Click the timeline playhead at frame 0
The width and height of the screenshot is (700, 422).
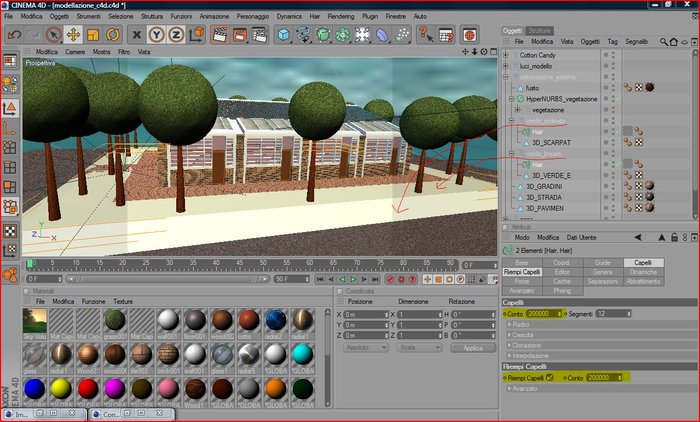pos(30,263)
